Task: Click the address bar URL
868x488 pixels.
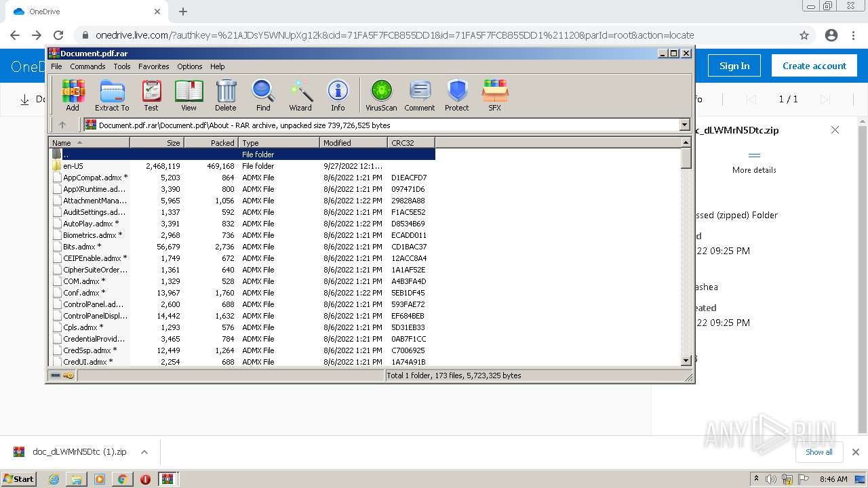Action: pyautogui.click(x=395, y=35)
